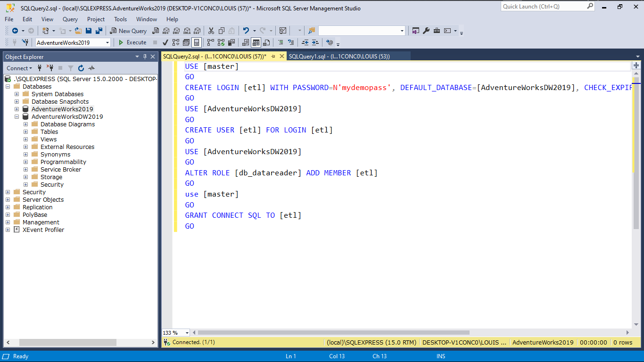
Task: Click the Query Options icon
Action: (x=186, y=42)
